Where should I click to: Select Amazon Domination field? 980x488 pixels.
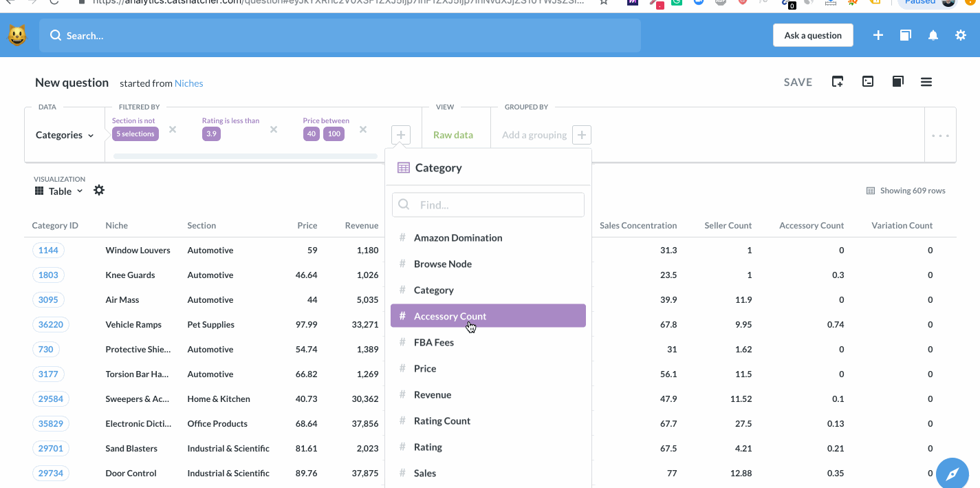488,237
